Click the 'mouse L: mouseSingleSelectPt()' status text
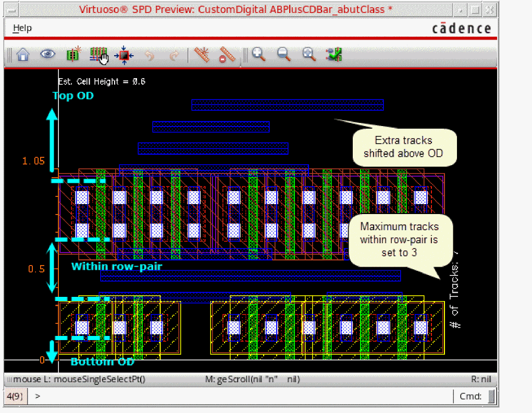532x413 pixels. 79,379
